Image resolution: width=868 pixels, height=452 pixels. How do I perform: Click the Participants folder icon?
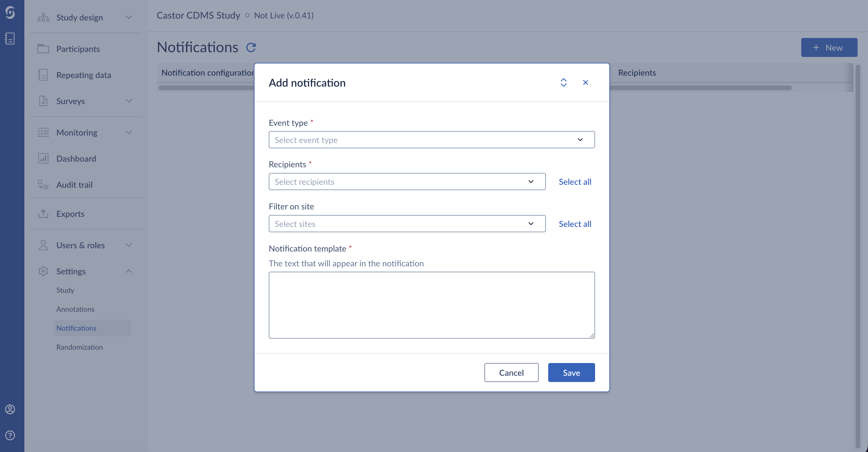pyautogui.click(x=43, y=49)
